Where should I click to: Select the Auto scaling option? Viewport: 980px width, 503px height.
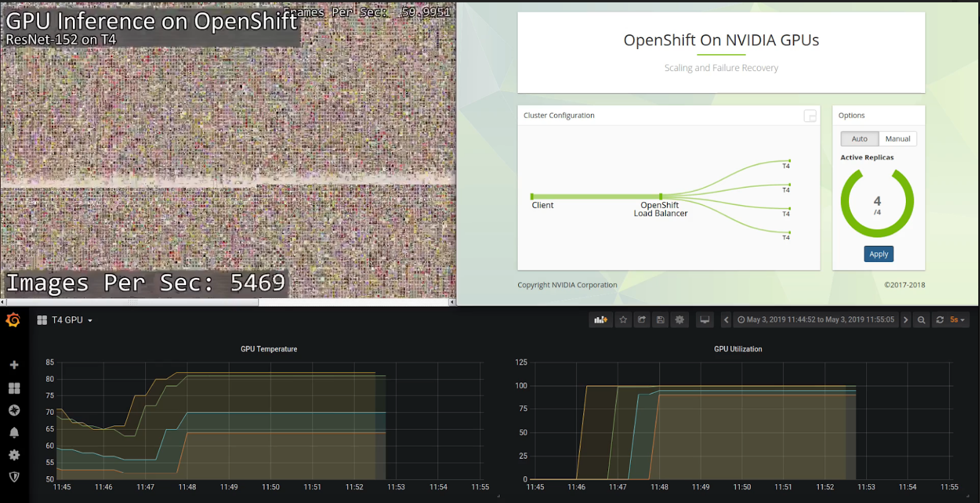click(x=859, y=139)
